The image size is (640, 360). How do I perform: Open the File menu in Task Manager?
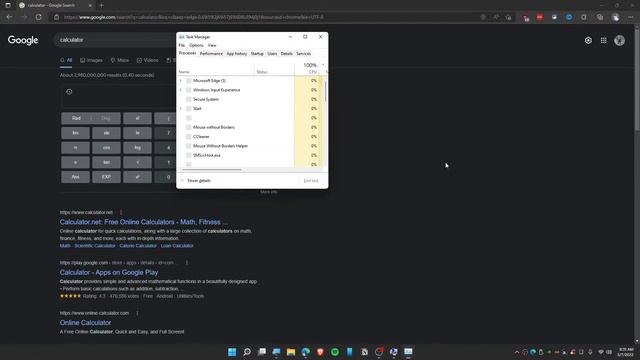click(182, 45)
